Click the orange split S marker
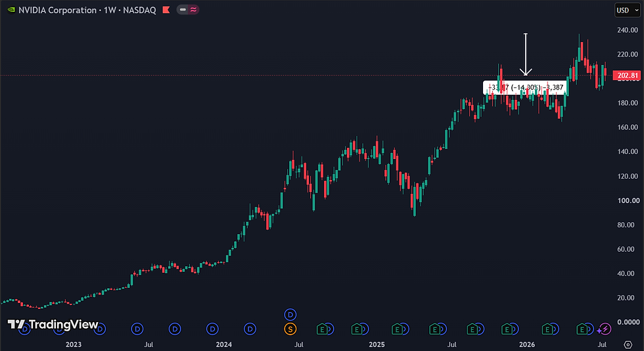This screenshot has width=644, height=351. coord(290,329)
